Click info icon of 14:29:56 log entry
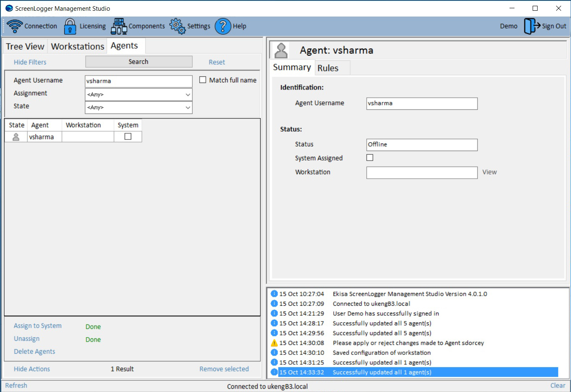The width and height of the screenshot is (571, 392). (x=274, y=333)
